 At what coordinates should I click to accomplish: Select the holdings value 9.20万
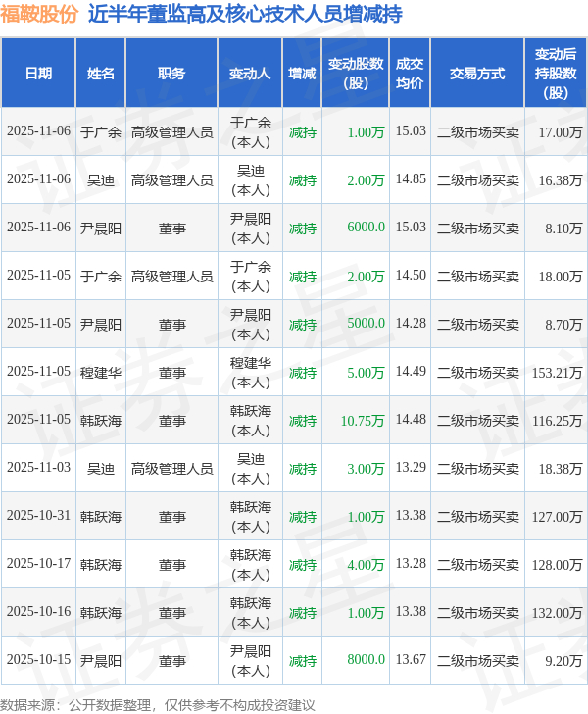[563, 661]
